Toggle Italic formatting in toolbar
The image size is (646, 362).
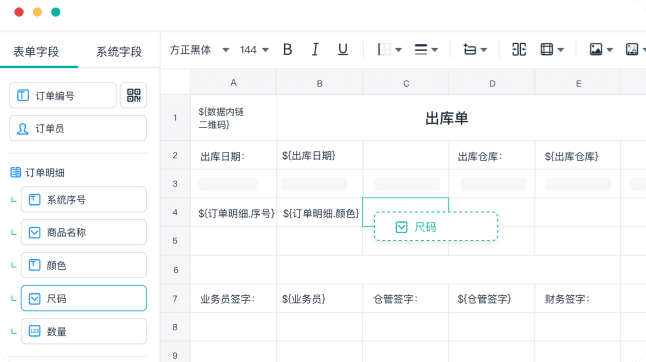(x=315, y=49)
